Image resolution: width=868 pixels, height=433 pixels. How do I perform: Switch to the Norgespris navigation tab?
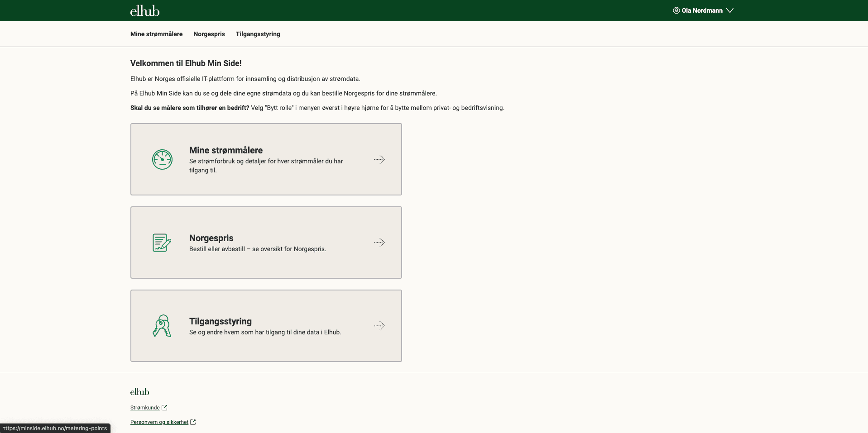tap(209, 34)
